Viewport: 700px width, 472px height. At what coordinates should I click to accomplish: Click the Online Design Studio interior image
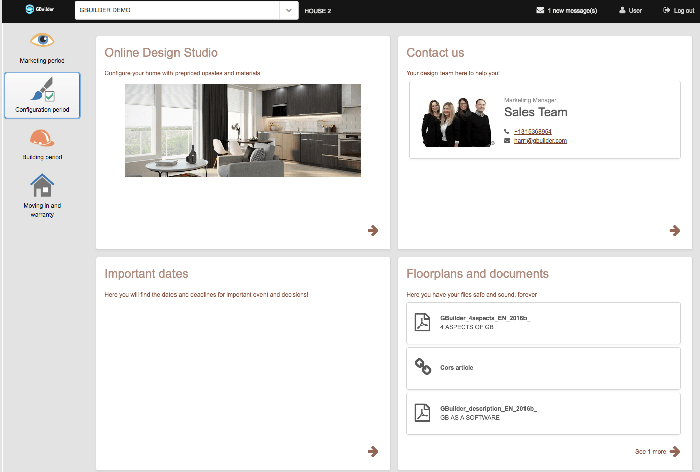[243, 130]
